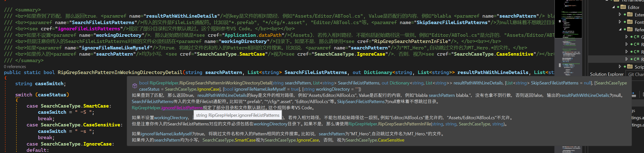Switch to the Solution Explorer tab

[x=607, y=74]
